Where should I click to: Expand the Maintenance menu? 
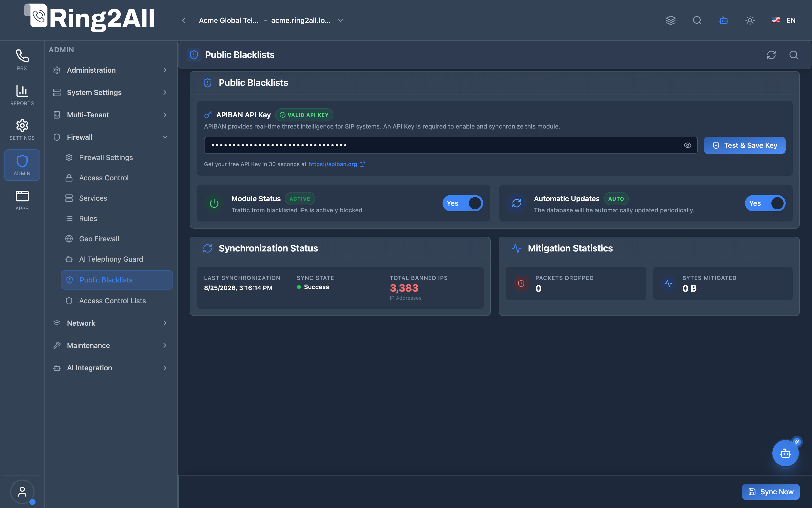[111, 345]
